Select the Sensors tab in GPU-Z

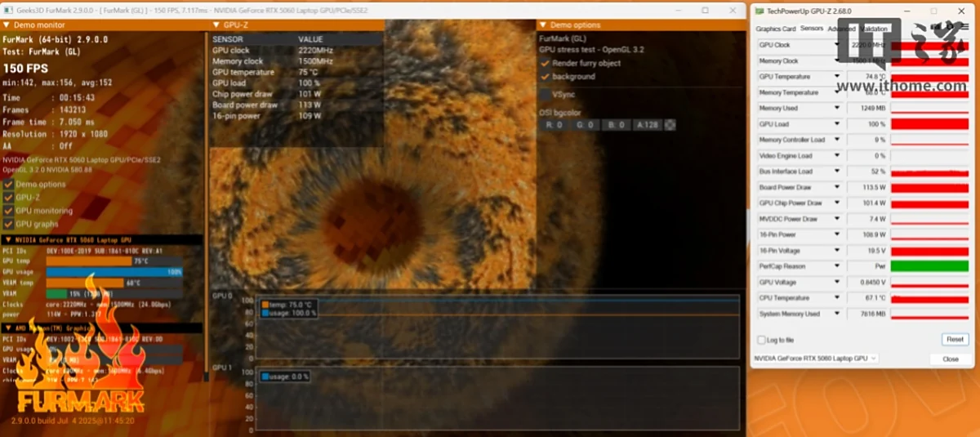click(811, 29)
